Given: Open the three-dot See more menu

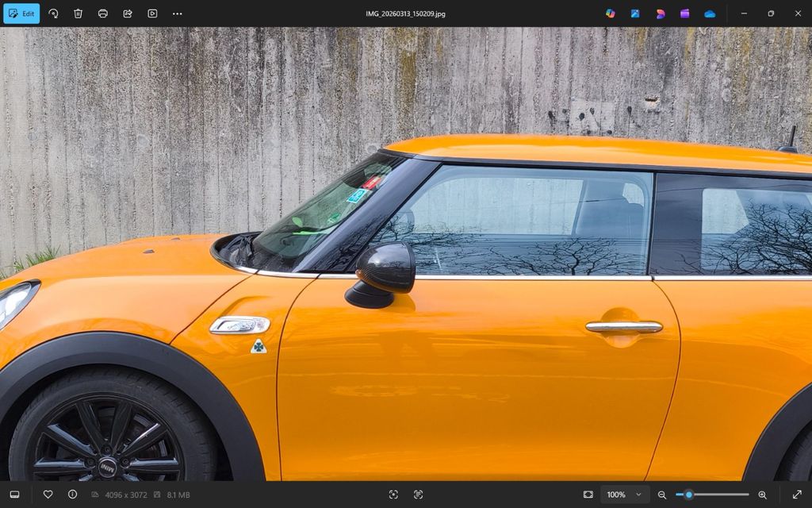Looking at the screenshot, I should pyautogui.click(x=177, y=13).
